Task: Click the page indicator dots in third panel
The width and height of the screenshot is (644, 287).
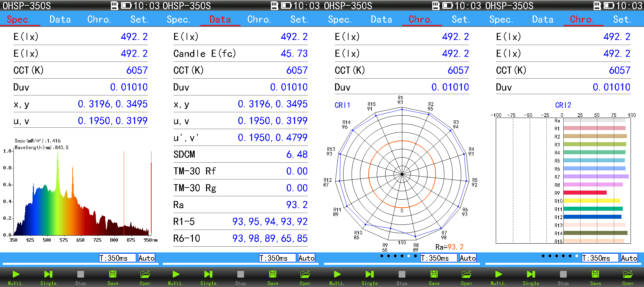Action: click(399, 256)
